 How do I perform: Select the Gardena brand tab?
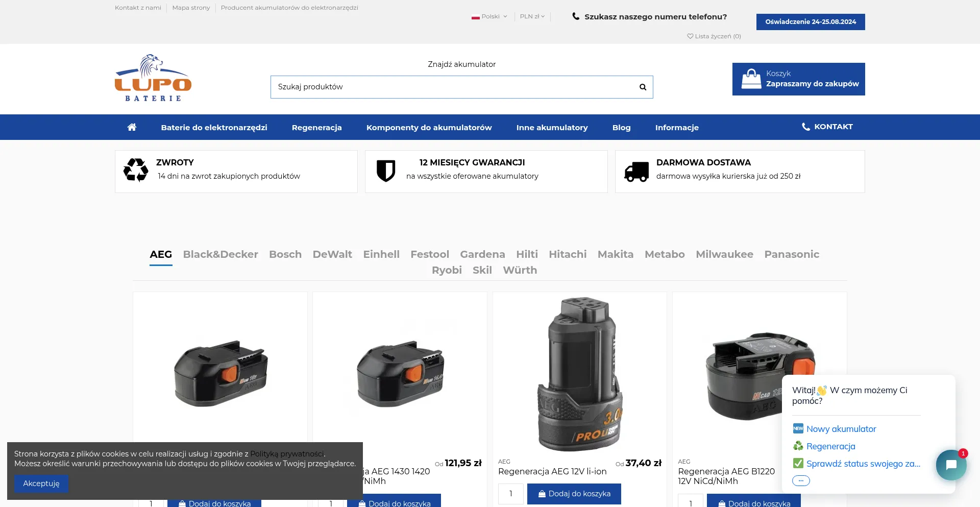coord(482,254)
